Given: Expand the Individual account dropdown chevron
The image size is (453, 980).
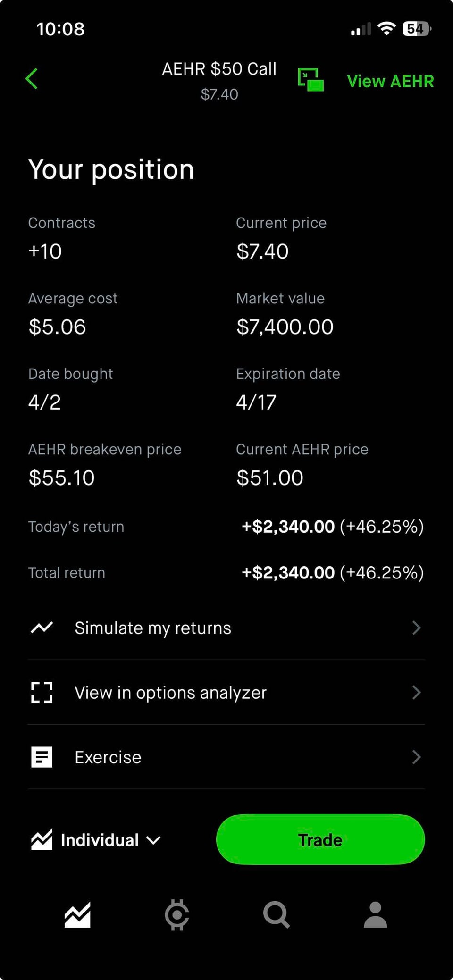Looking at the screenshot, I should (x=154, y=840).
